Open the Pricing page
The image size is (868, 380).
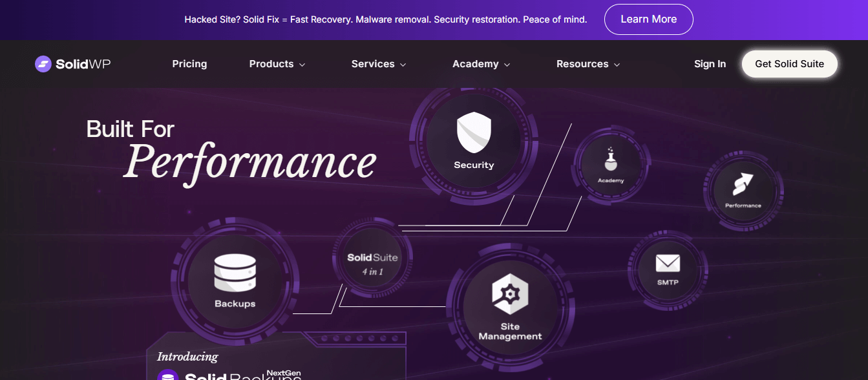pyautogui.click(x=189, y=64)
